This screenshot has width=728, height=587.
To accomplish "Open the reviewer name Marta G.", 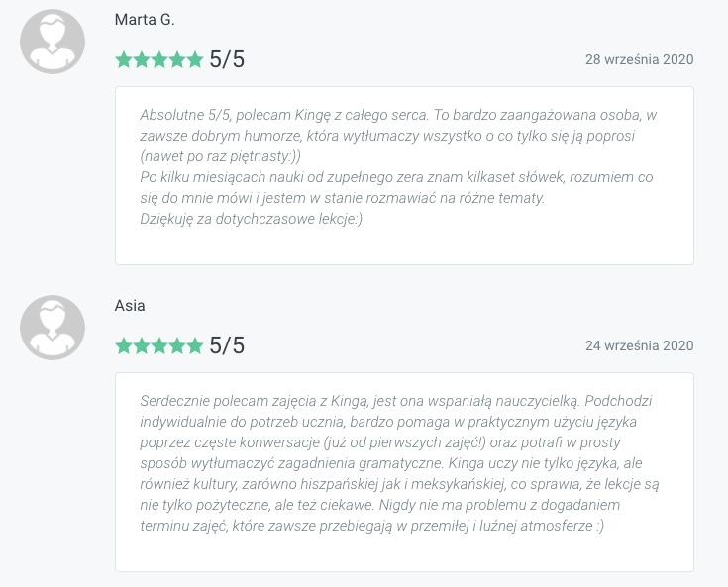I will click(x=145, y=20).
